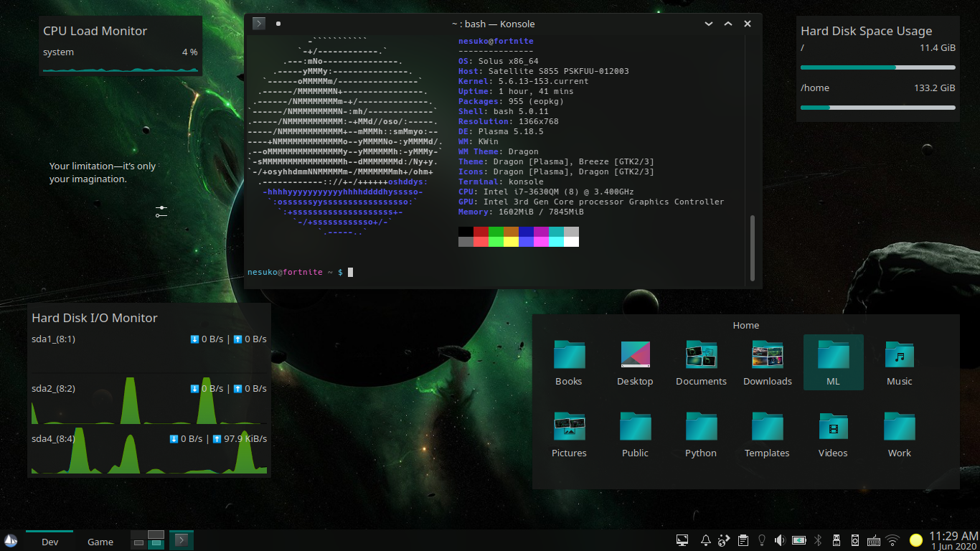Open the Music folder
The width and height of the screenshot is (980, 551).
click(x=899, y=363)
